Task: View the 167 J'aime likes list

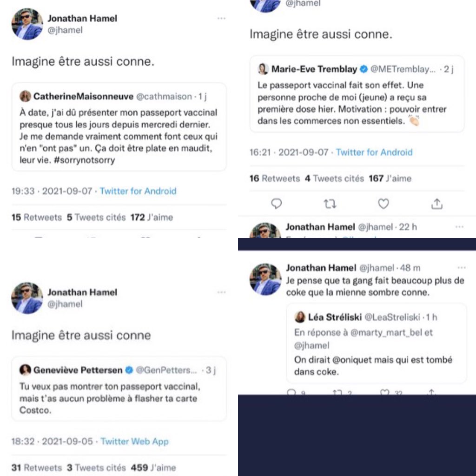Action: pyautogui.click(x=390, y=178)
